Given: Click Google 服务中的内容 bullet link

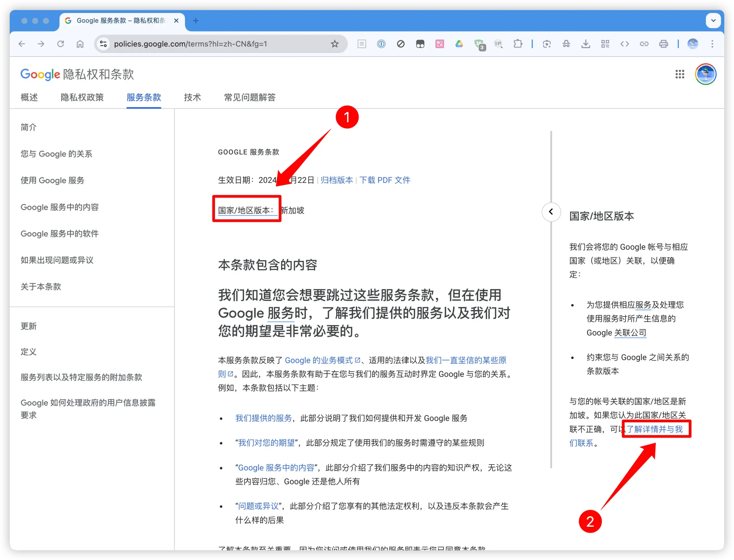Looking at the screenshot, I should pyautogui.click(x=276, y=468).
